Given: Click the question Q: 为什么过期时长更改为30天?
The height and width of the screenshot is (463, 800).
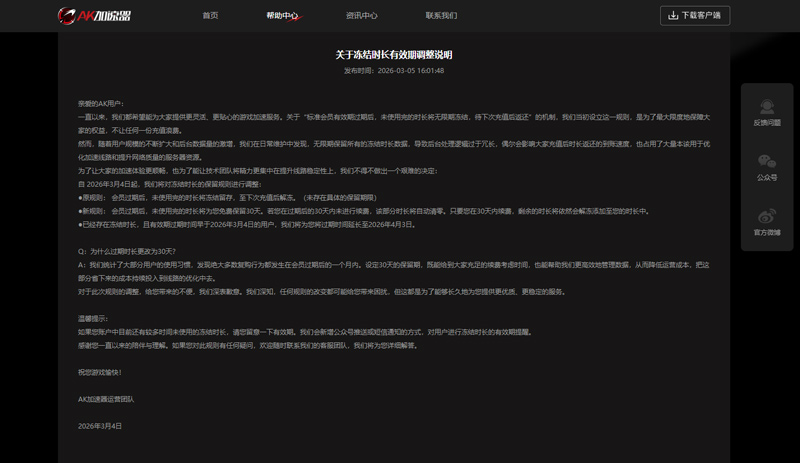Looking at the screenshot, I should (x=127, y=252).
